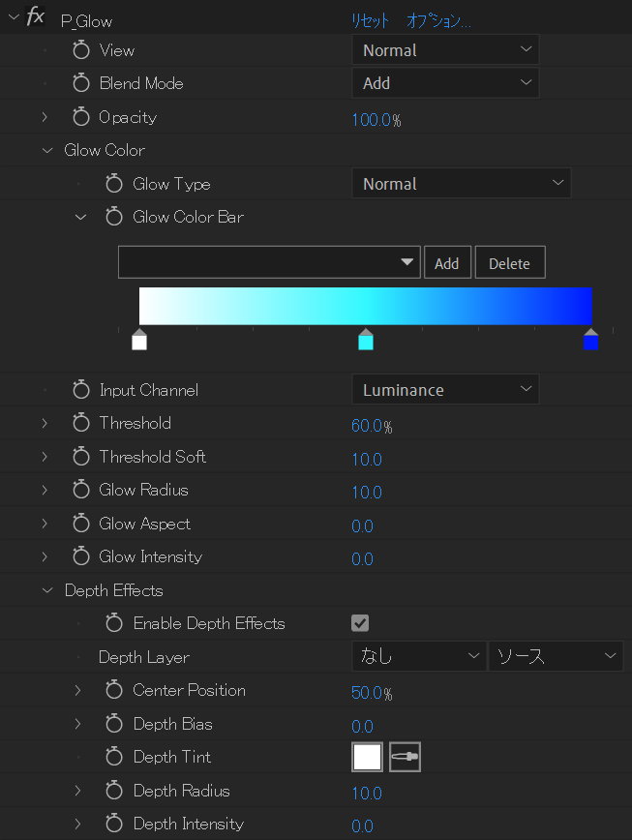Viewport: 632px width, 840px height.
Task: Click the Threshold Soft value 10.0
Action: coord(367,459)
